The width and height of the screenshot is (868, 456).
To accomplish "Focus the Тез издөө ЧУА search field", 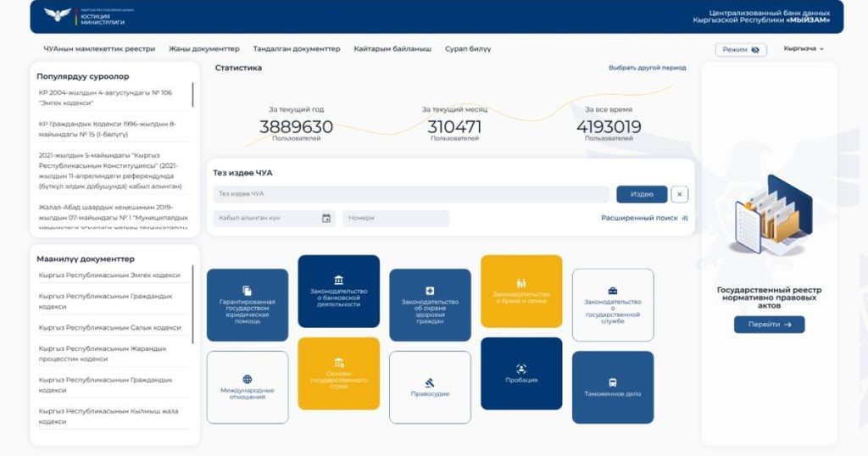I will [x=411, y=194].
